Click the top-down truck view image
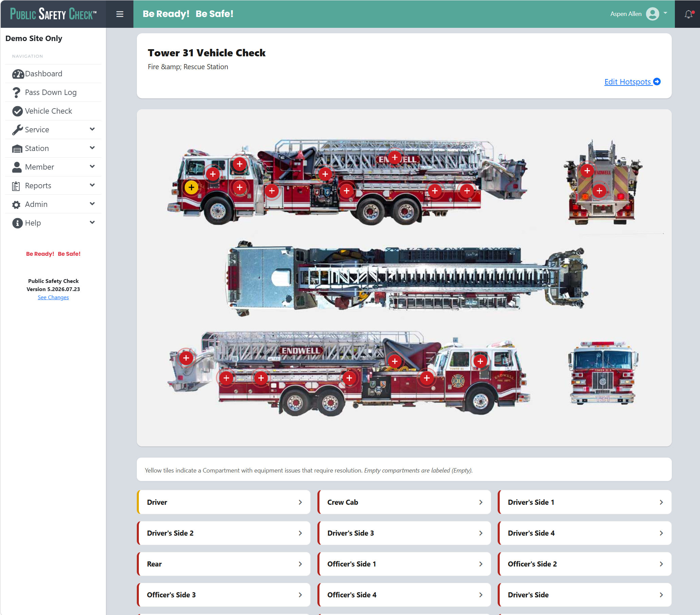 [407, 278]
